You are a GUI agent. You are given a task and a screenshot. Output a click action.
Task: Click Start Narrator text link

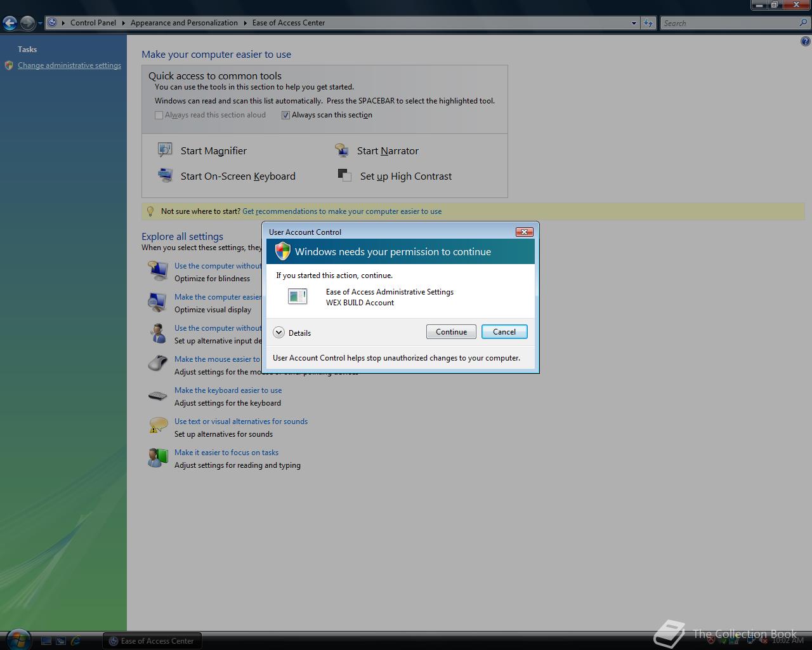tap(388, 150)
